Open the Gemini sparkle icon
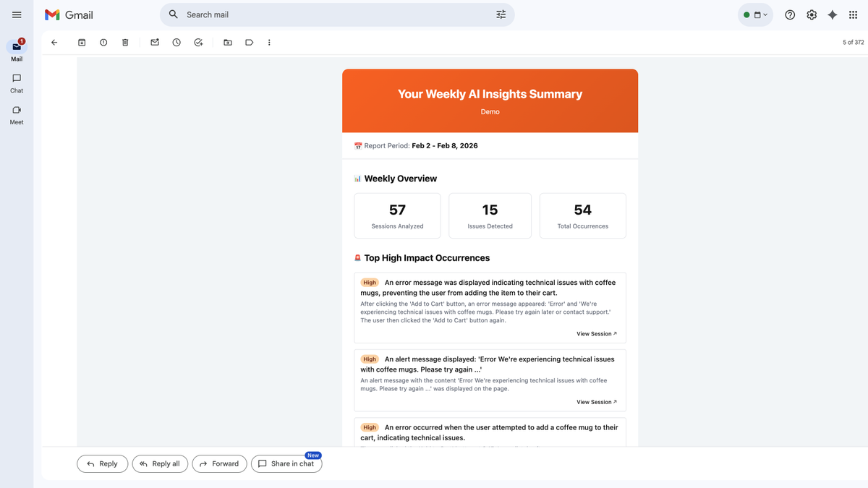Screen dimensions: 868x488 click(833, 14)
